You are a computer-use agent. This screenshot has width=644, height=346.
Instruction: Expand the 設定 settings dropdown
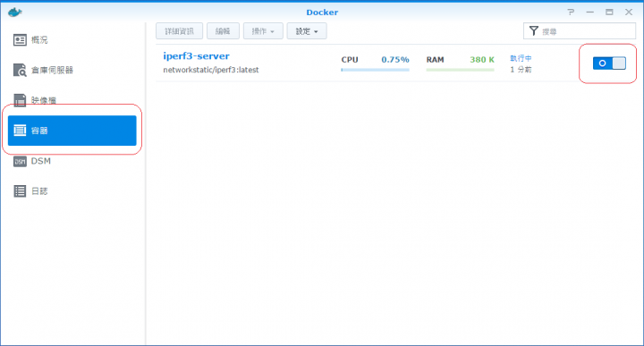[307, 31]
